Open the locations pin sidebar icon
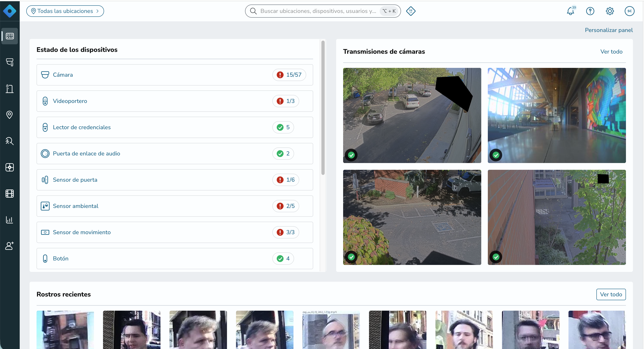Image resolution: width=644 pixels, height=349 pixels. [10, 115]
